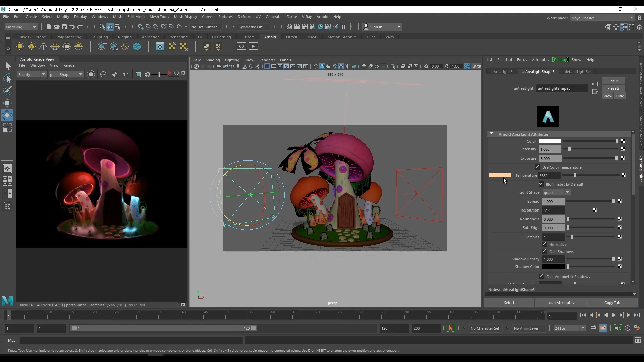Image resolution: width=644 pixels, height=362 pixels.
Task: Open the IPR render icon in the status line
Action: click(x=305, y=27)
